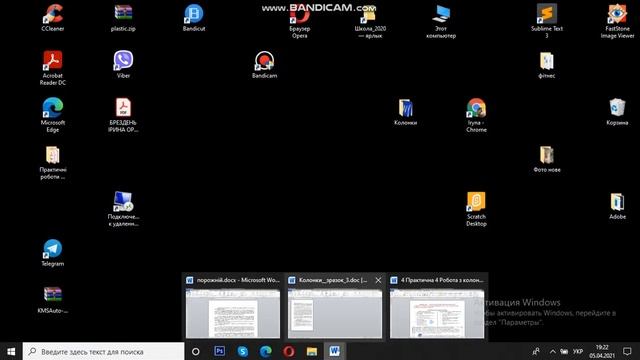Click the taskbar search text field

[x=104, y=351]
